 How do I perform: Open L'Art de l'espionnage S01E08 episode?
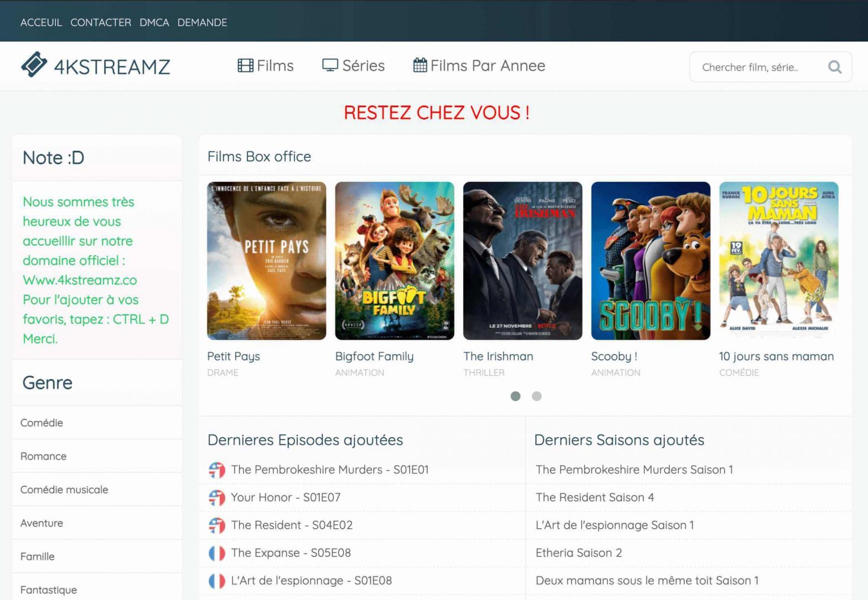tap(311, 581)
